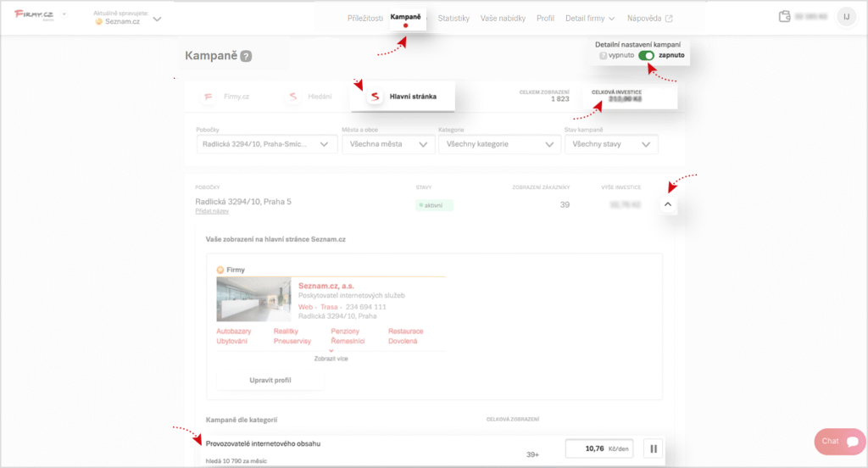Click the external link icon beside Nápověda

pyautogui.click(x=669, y=18)
